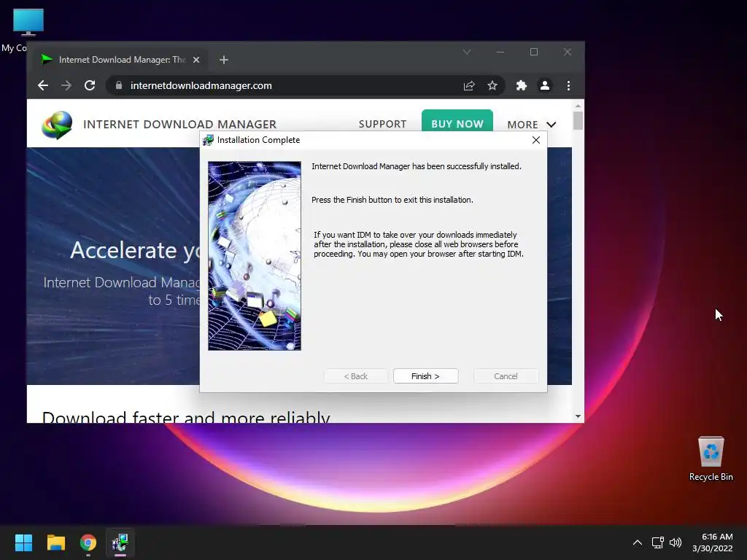Screen dimensions: 747x560
Task: Click the share page icon in address bar
Action: [469, 86]
